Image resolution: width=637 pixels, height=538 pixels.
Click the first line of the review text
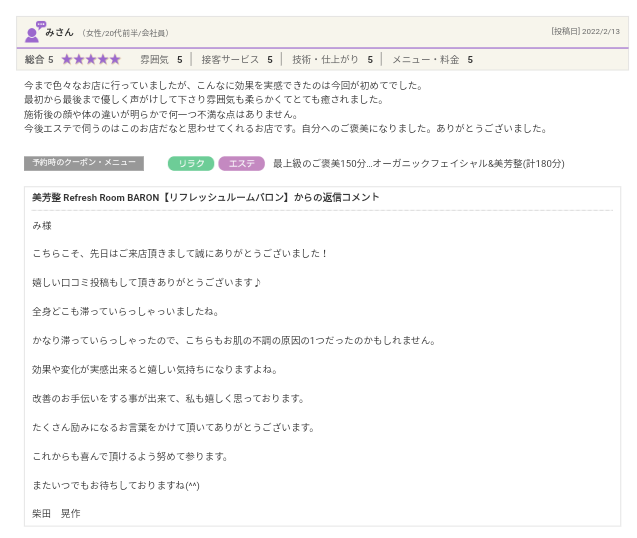tap(223, 86)
